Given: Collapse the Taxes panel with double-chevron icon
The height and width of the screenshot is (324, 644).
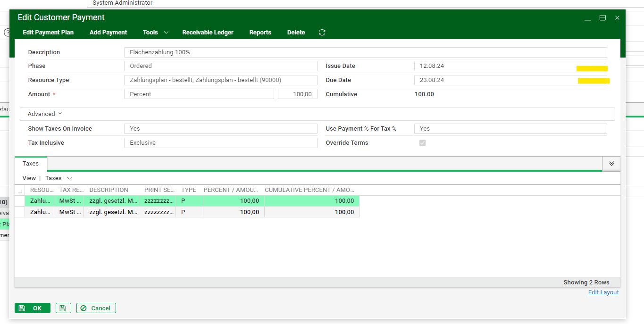Looking at the screenshot, I should pyautogui.click(x=611, y=164).
